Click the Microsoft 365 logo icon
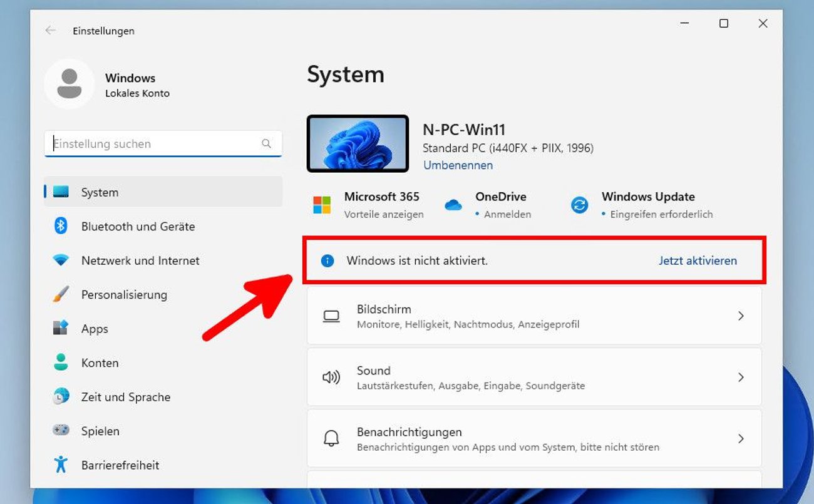The width and height of the screenshot is (814, 504). (321, 204)
